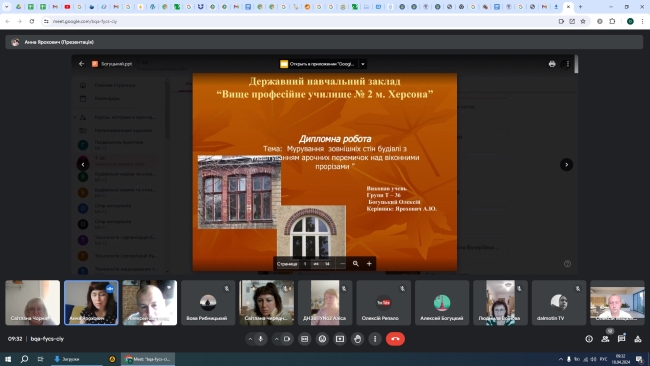Show hidden system tray icons arrow

(561, 359)
